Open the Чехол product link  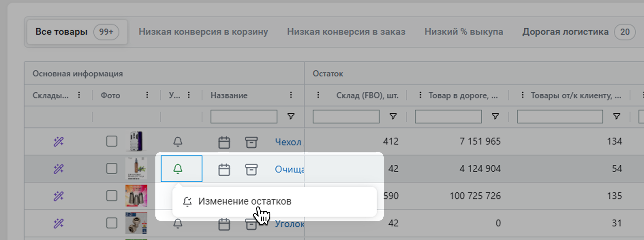(288, 142)
